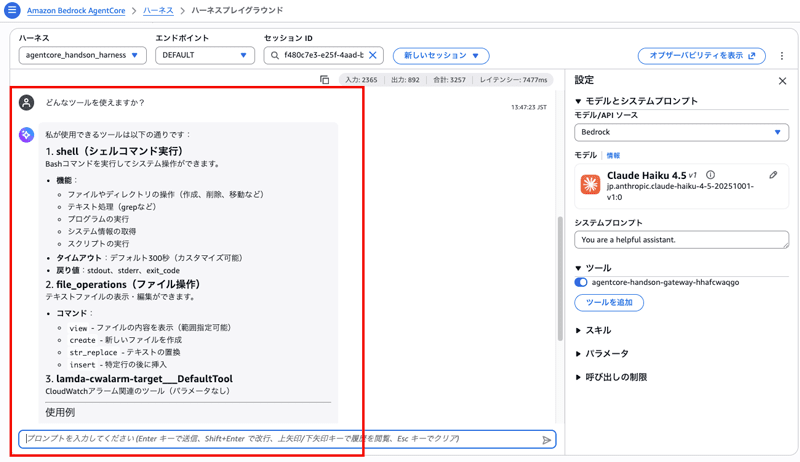Click the system prompt text field

coord(681,240)
